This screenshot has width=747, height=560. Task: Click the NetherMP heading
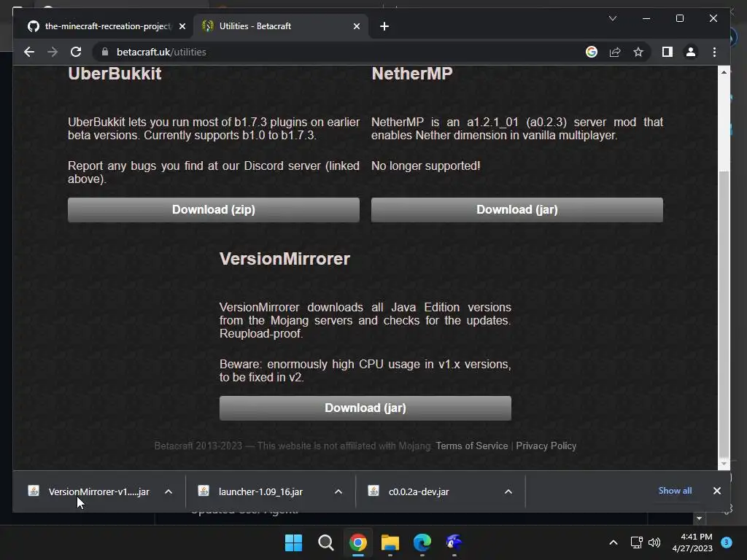pos(412,74)
